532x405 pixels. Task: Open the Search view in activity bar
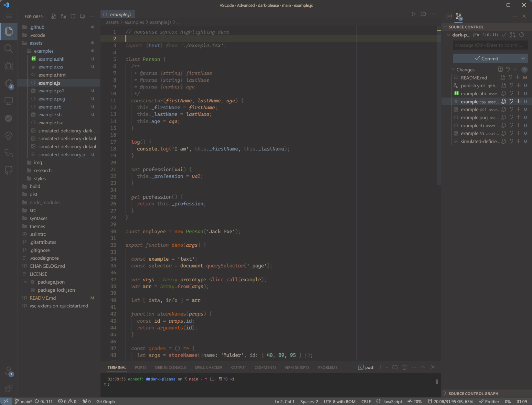[x=9, y=48]
